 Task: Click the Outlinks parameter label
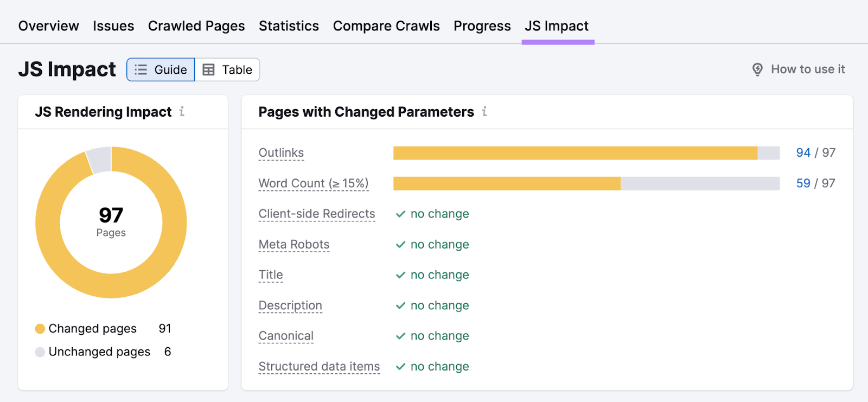coord(281,153)
